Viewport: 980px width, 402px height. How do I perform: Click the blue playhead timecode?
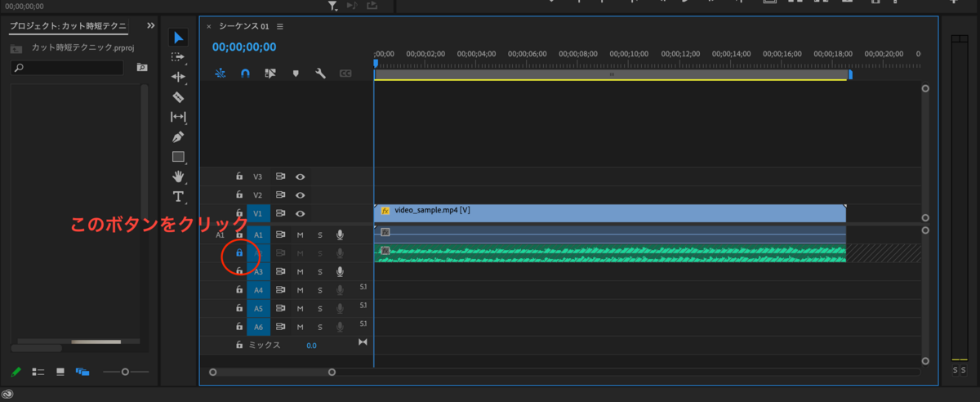[244, 47]
